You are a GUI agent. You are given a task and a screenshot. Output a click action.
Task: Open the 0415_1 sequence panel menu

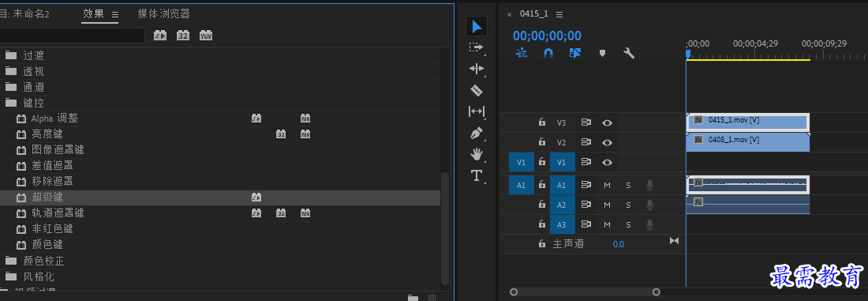click(559, 14)
